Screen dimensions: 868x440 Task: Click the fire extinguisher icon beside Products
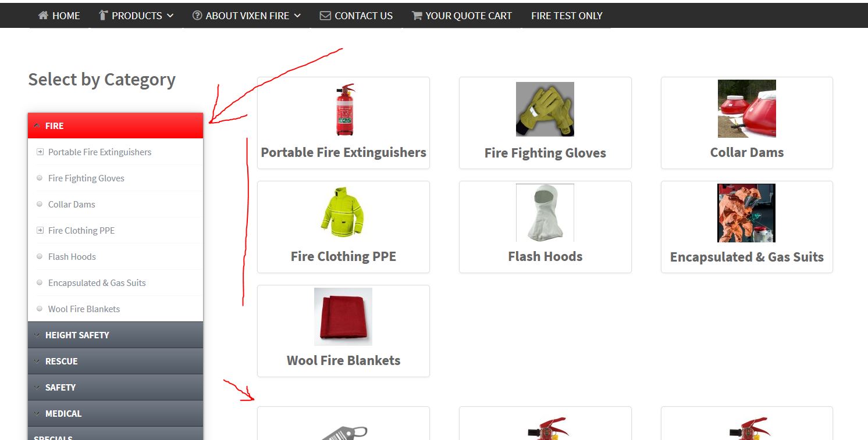104,16
